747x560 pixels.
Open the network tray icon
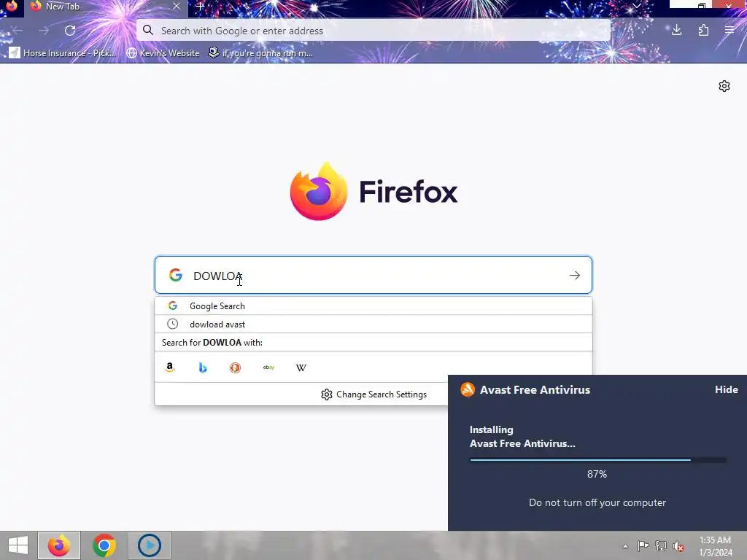tap(661, 546)
